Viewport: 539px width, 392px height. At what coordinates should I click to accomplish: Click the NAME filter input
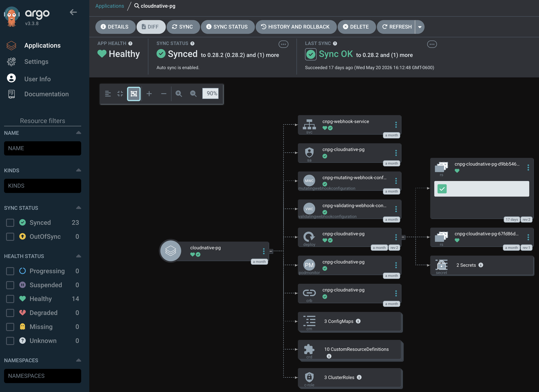tap(43, 148)
